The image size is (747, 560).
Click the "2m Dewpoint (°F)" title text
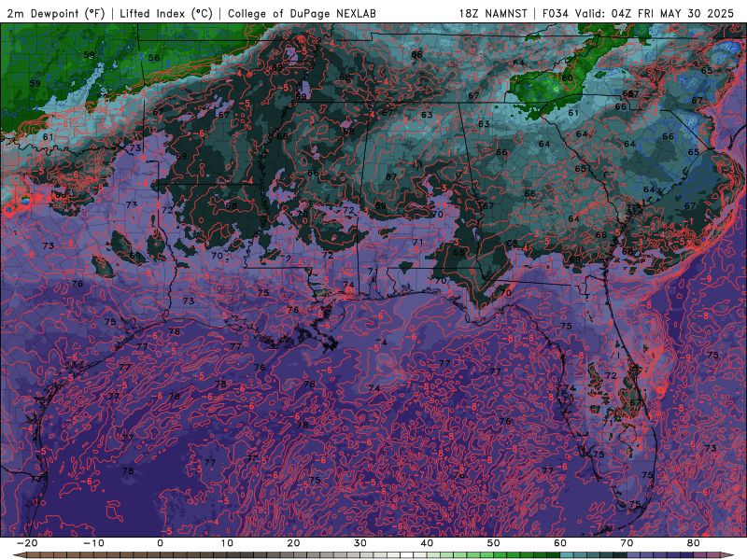(55, 13)
